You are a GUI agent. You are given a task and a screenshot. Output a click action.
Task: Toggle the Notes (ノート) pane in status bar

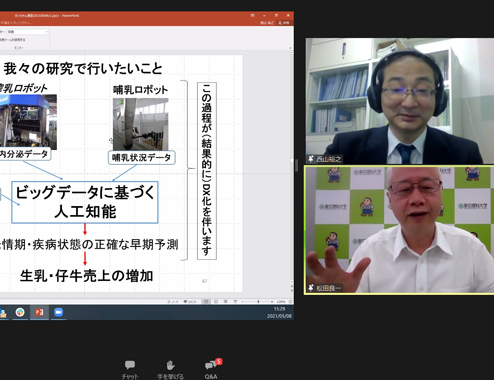click(173, 302)
